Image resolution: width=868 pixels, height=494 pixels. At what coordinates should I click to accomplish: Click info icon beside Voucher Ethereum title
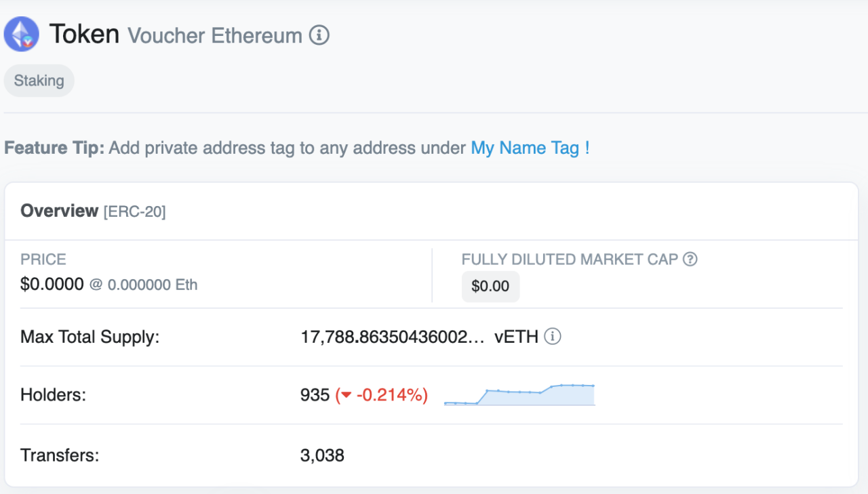319,35
